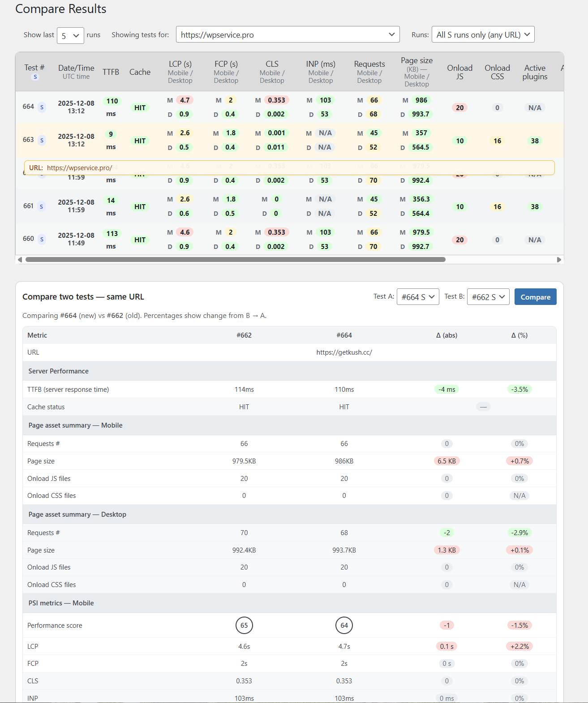Click the S badge beside test 660

[42, 240]
